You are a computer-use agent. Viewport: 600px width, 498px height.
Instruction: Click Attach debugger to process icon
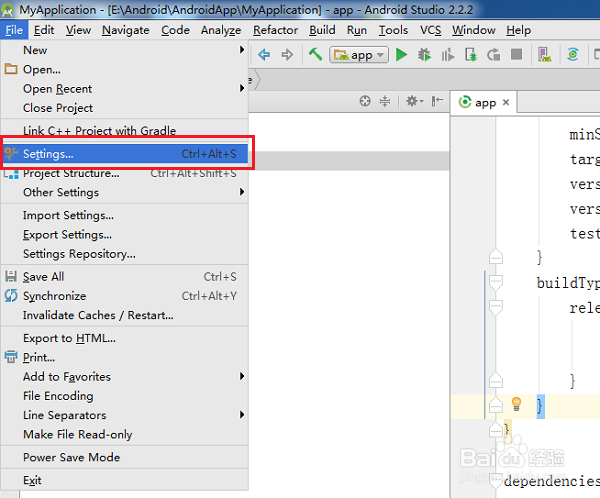click(471, 55)
